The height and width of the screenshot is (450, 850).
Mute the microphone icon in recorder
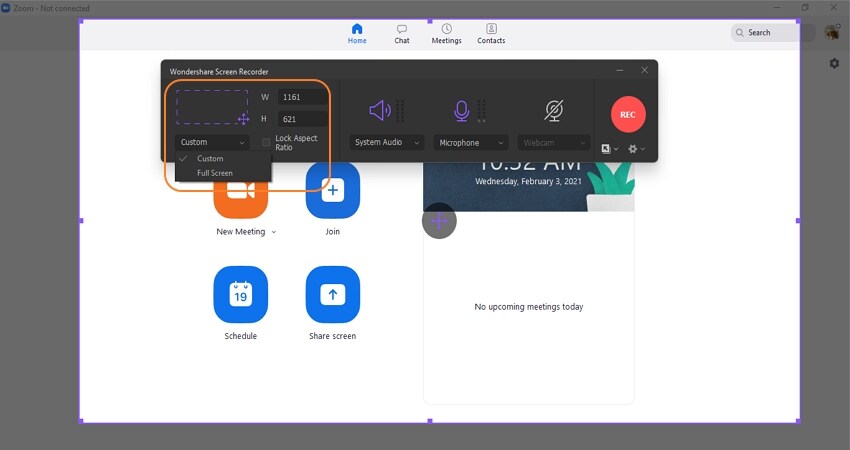461,111
